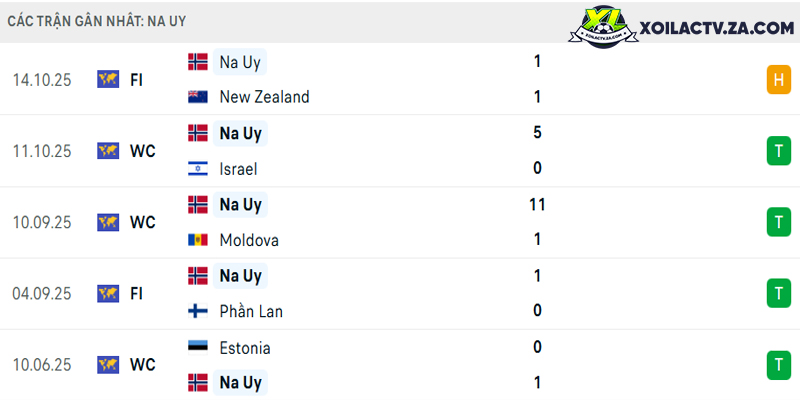
Task: Open the Moldova team link
Action: (x=249, y=240)
